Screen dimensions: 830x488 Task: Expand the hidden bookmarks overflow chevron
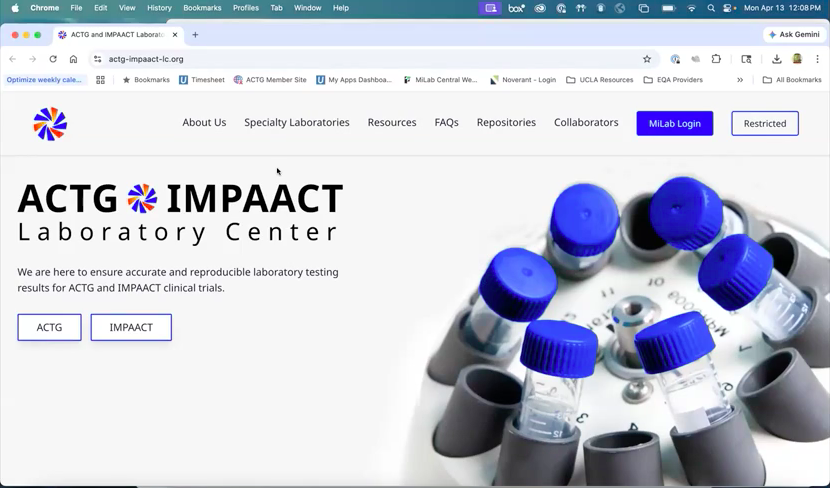point(740,80)
